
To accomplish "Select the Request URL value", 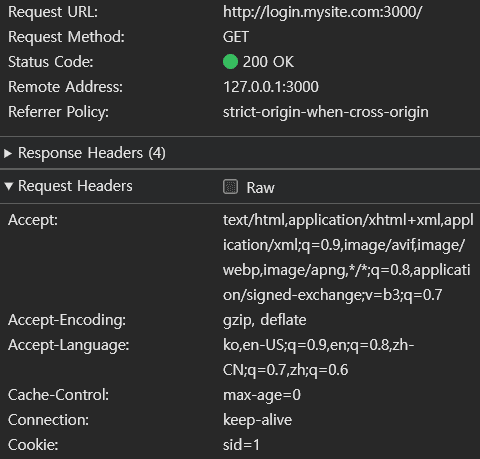I will 322,12.
